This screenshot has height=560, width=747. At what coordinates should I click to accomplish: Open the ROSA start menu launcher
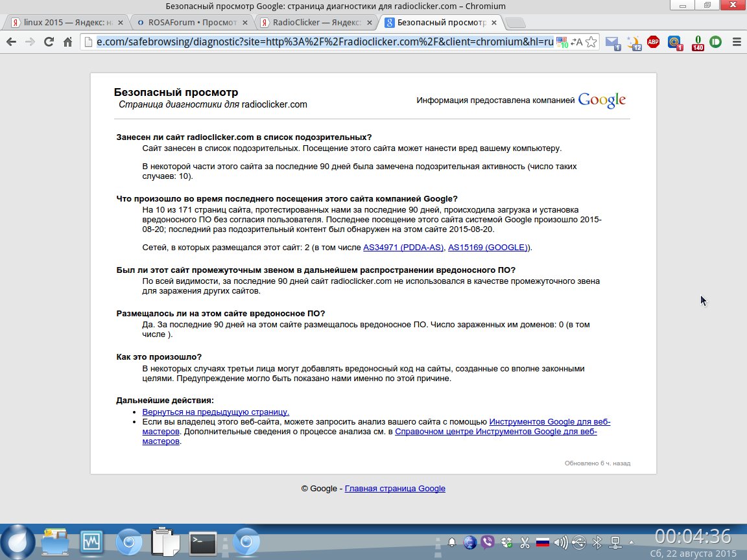[18, 542]
